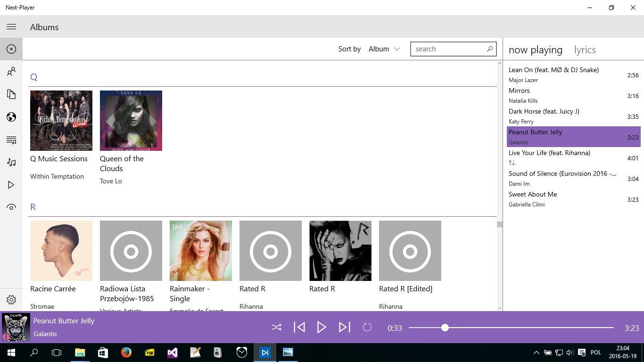Select the now playing tab
This screenshot has height=362, width=644.
(x=536, y=50)
